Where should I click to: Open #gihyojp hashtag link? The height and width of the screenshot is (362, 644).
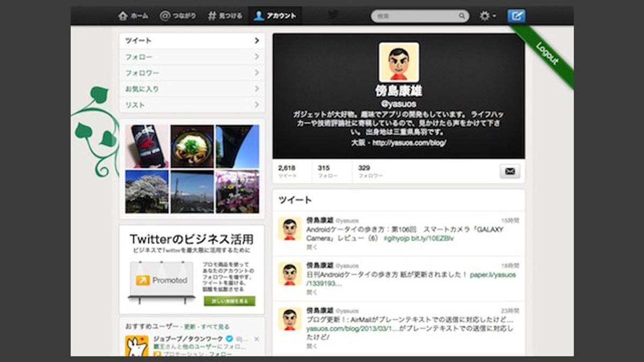pyautogui.click(x=397, y=238)
